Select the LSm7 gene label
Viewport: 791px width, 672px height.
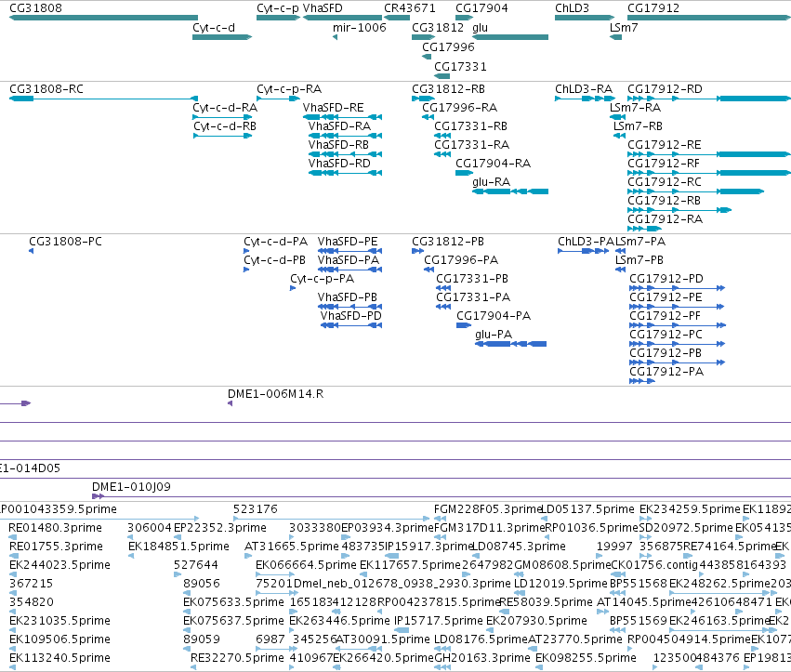pos(624,28)
